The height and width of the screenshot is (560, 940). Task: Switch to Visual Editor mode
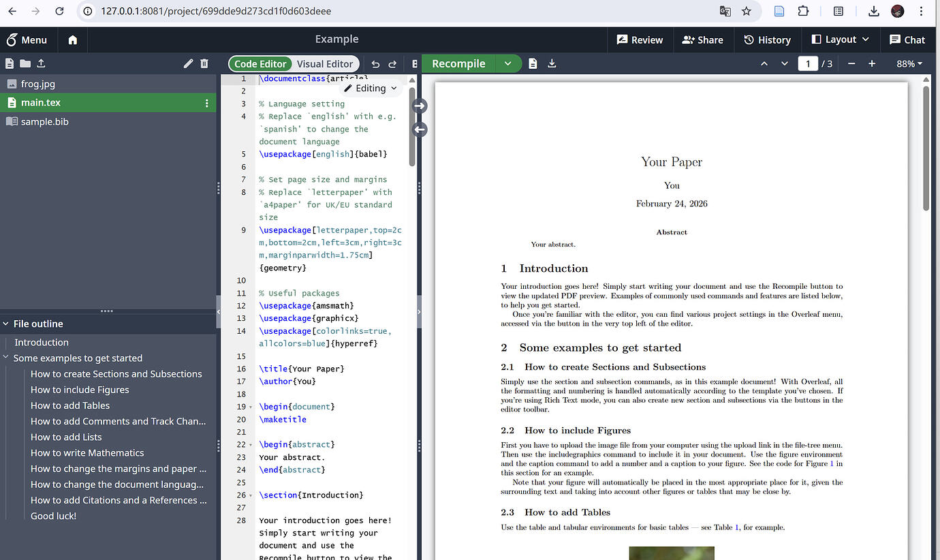coord(325,64)
